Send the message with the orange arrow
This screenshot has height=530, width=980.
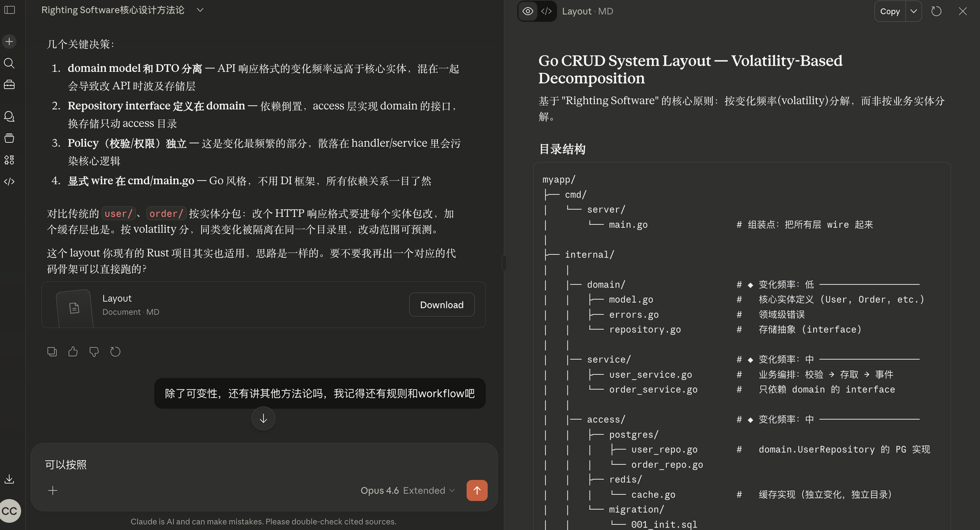click(477, 490)
